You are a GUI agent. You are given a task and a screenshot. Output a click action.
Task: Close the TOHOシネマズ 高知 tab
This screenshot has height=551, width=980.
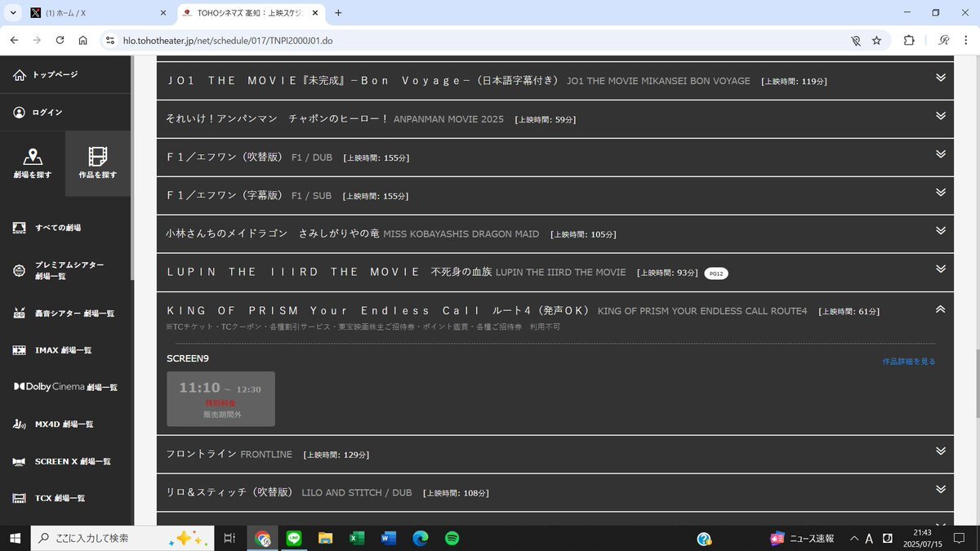[315, 13]
